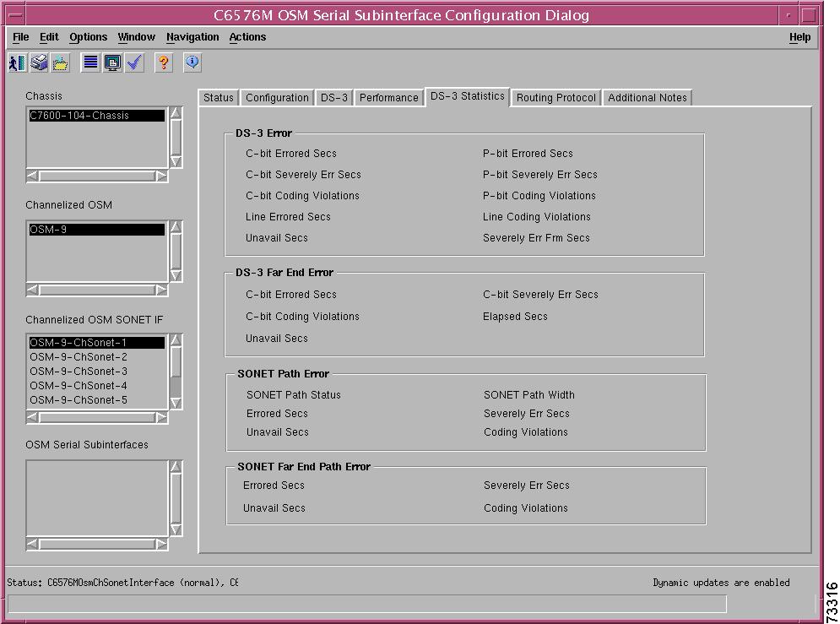Click the 'Dynamic updates are enabled' status text

click(x=721, y=583)
